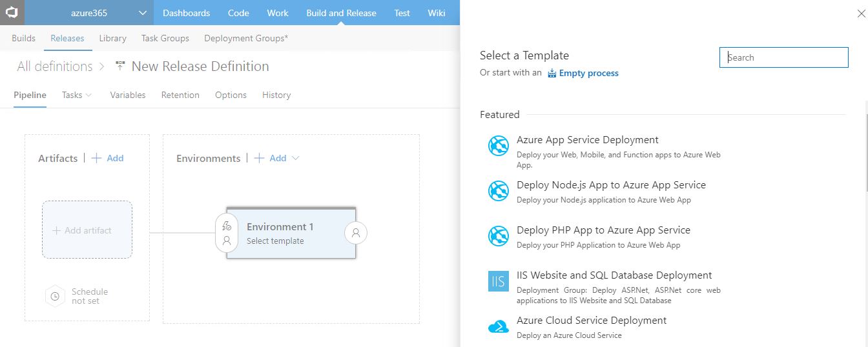This screenshot has width=868, height=347.
Task: Close the Select a Template panel
Action: pos(860,14)
